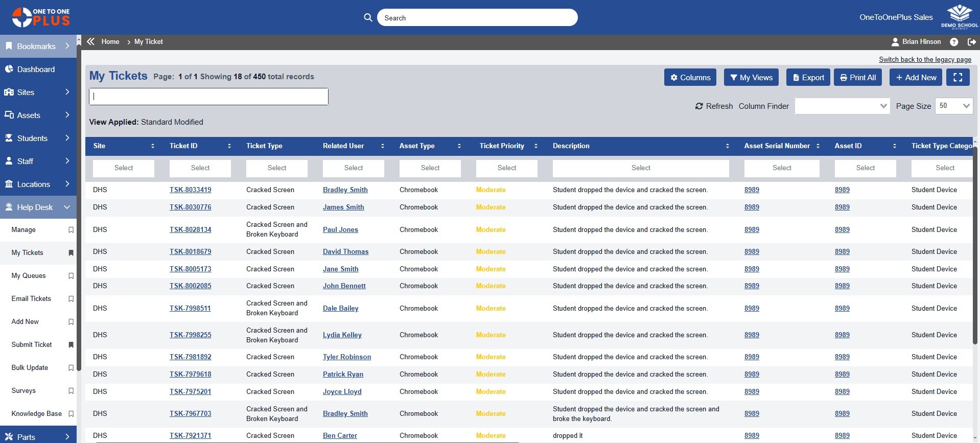
Task: Click the Refresh icon
Action: coord(698,106)
